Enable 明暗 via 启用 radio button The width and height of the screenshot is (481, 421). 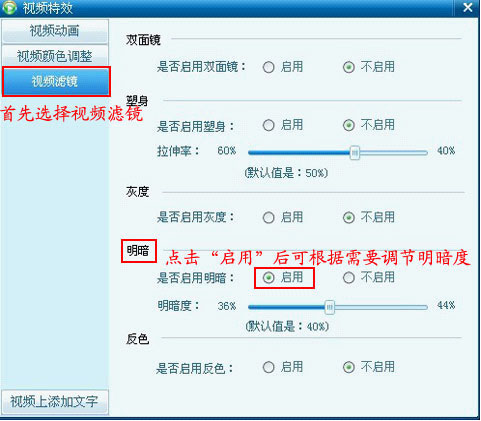click(268, 278)
